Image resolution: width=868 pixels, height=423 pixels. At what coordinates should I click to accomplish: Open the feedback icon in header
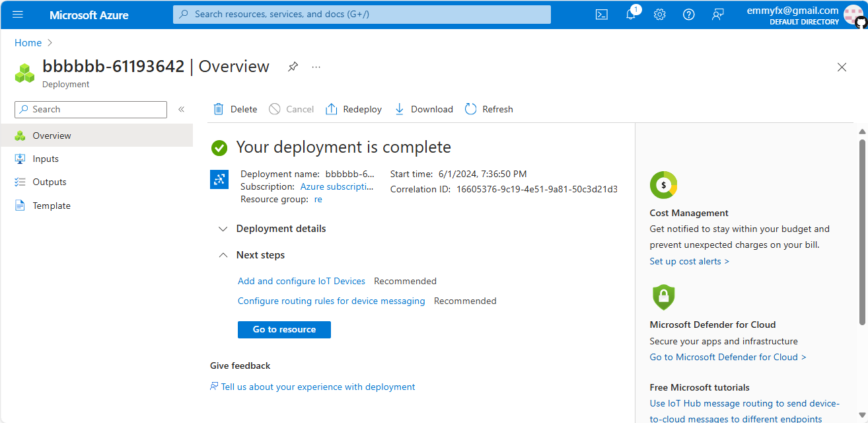717,15
